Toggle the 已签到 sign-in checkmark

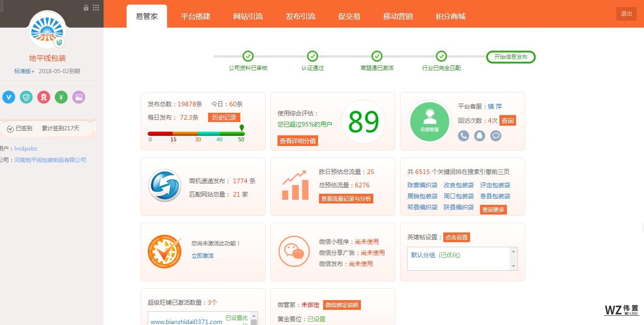[10, 129]
